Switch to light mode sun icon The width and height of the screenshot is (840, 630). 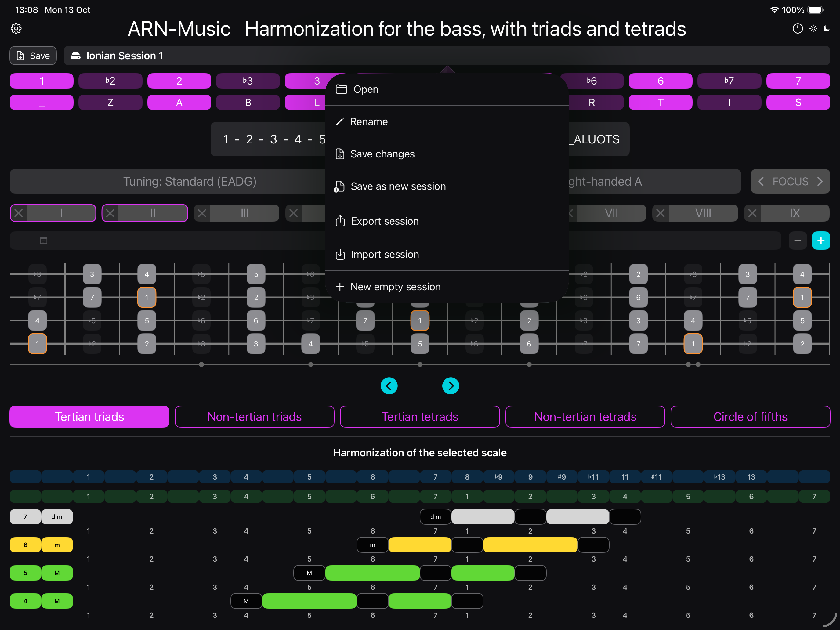[x=813, y=28]
